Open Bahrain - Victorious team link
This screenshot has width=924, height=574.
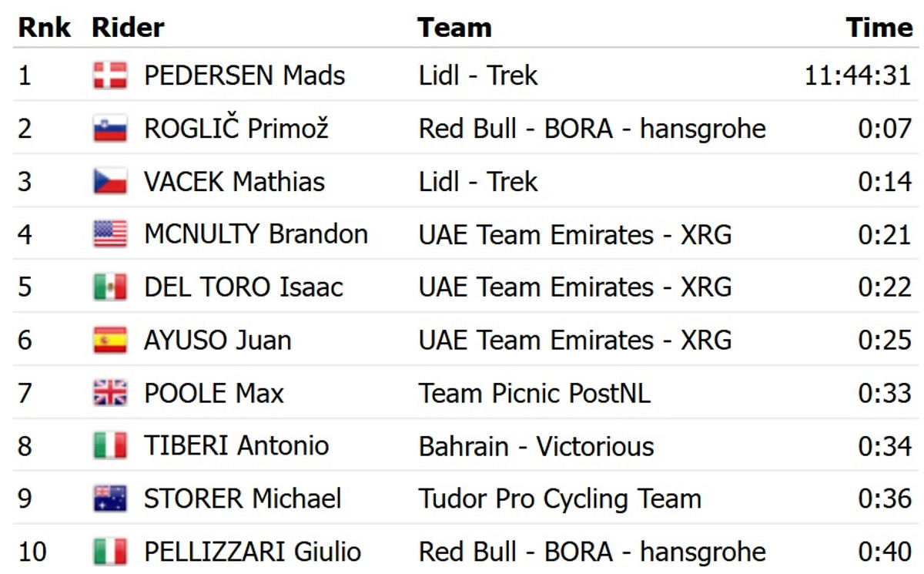tap(536, 446)
